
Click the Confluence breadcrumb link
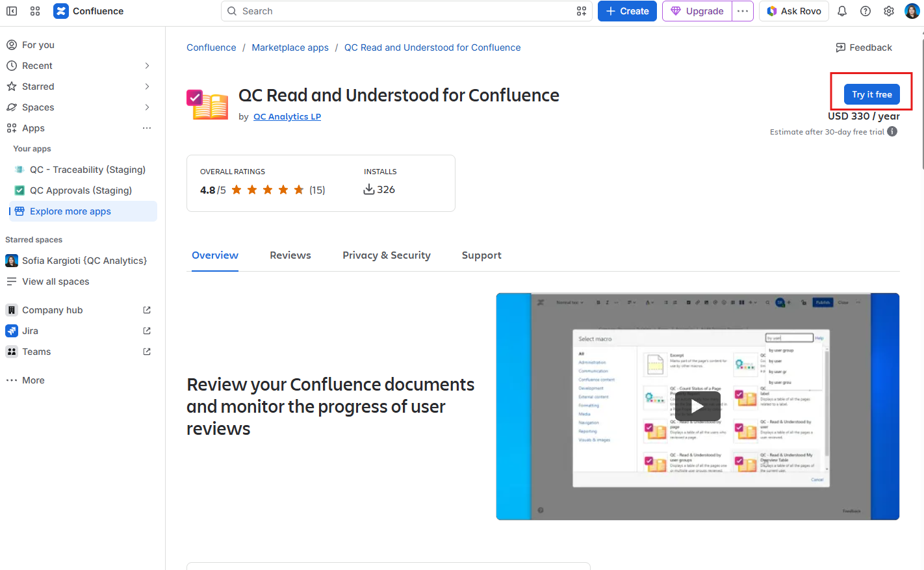211,47
